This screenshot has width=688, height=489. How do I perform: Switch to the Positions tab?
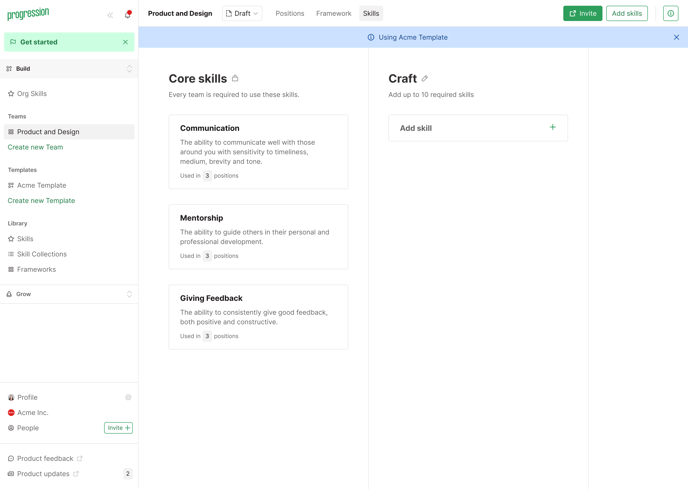click(290, 14)
